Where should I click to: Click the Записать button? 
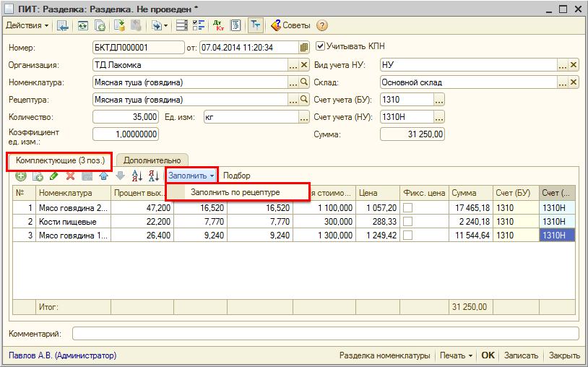pos(521,355)
